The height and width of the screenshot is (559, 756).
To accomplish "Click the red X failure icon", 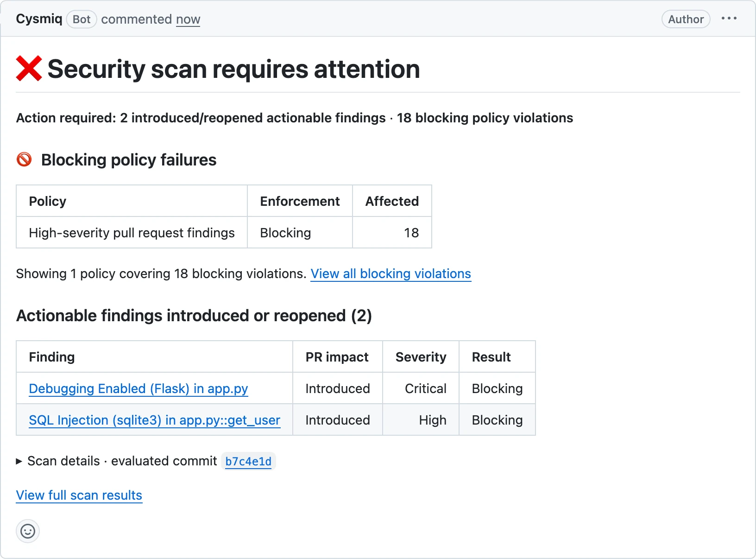I will [29, 69].
